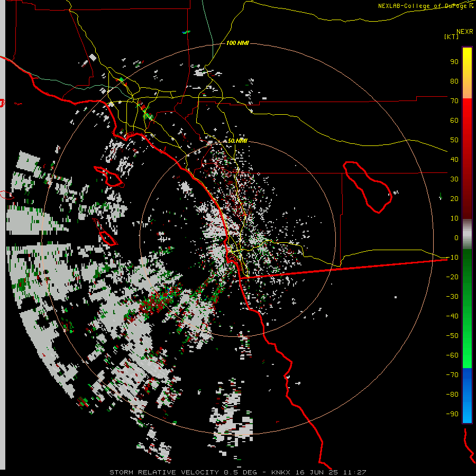Pick the blue segment at bottom of color bar

[467, 396]
